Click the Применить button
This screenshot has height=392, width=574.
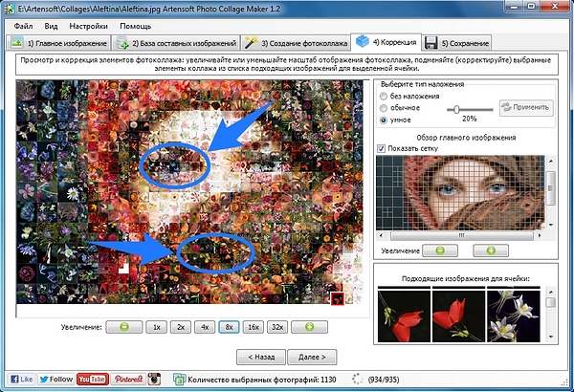click(526, 108)
